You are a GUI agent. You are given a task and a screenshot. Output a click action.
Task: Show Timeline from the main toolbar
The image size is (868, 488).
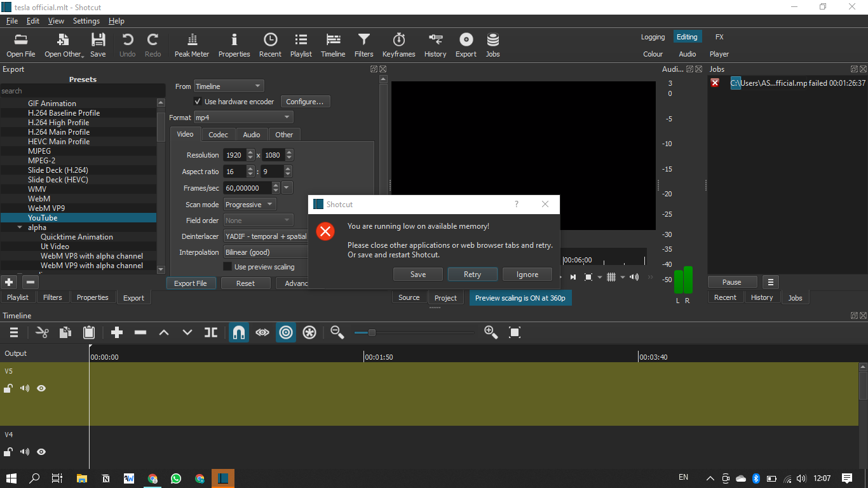(x=333, y=46)
